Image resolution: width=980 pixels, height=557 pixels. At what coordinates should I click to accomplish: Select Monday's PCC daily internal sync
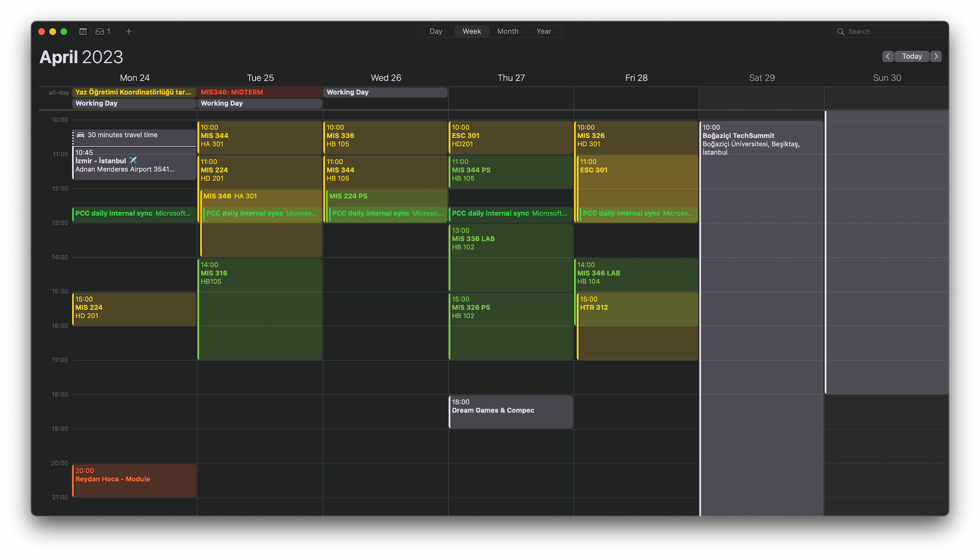134,214
